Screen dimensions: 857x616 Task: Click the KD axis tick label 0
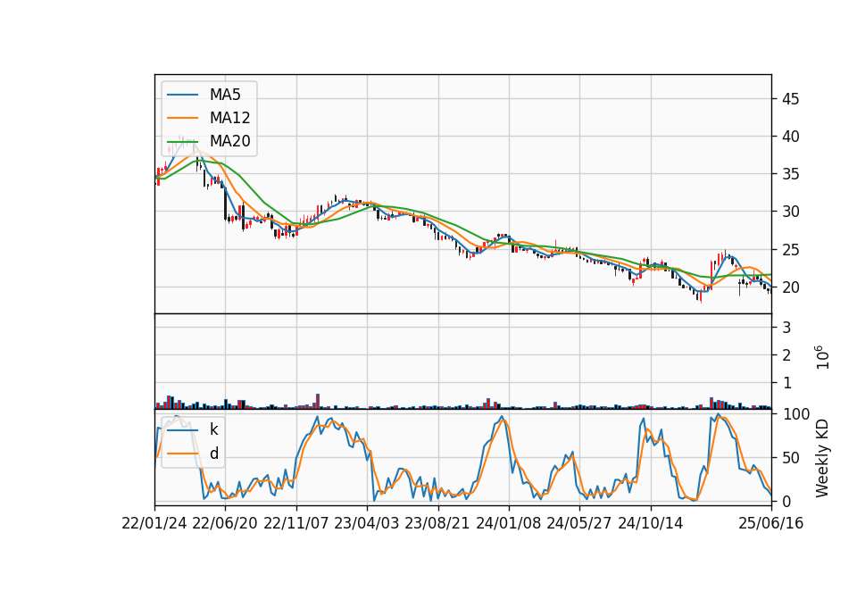click(787, 501)
